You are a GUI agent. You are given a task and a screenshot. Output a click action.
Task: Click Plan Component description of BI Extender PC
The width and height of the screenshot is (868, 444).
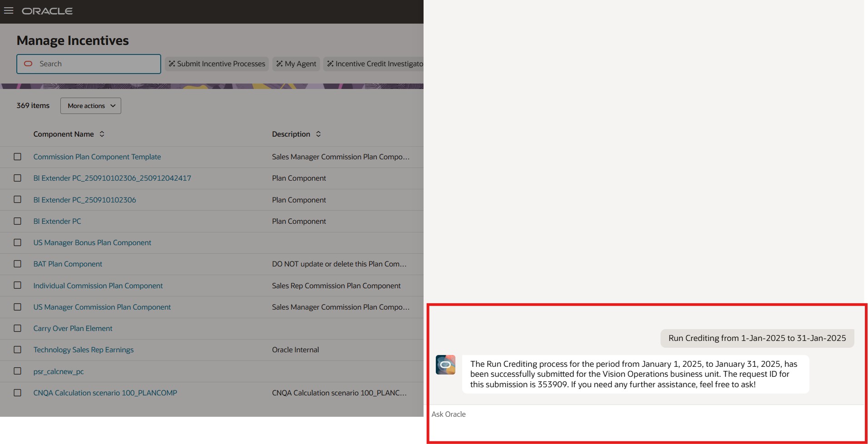pos(299,221)
